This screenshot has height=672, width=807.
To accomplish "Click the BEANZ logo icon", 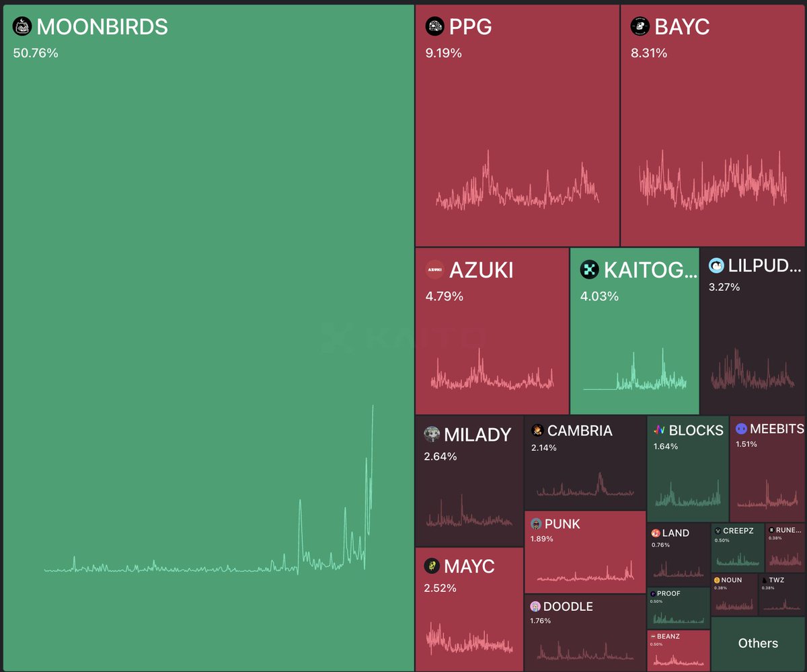I will 653,636.
